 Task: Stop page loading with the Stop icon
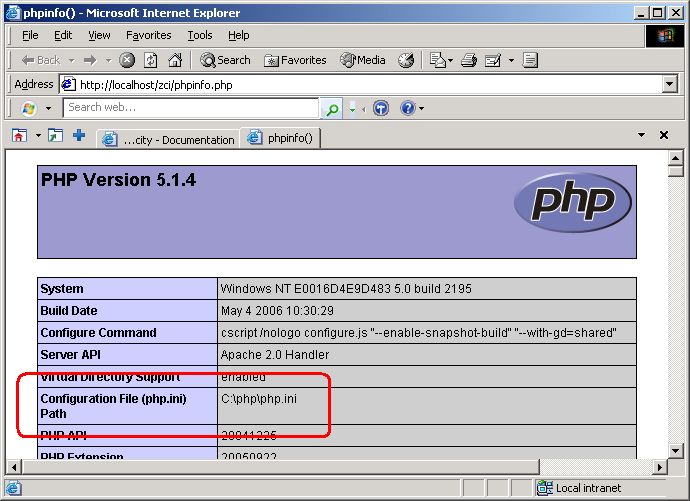[127, 60]
